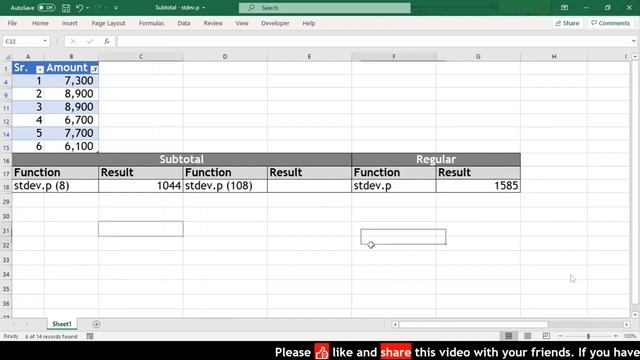
Task: Open the Page Layout tab
Action: click(108, 23)
